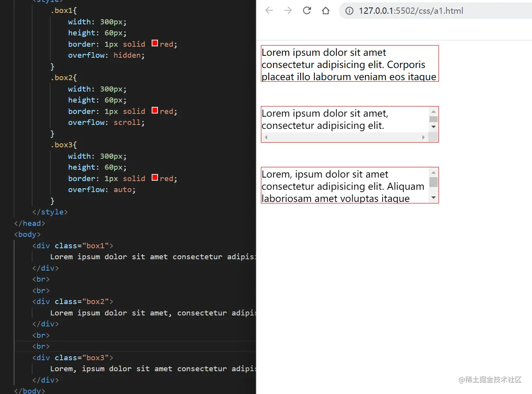Click vertical scrollbar thumb in second box
The width and height of the screenshot is (532, 394).
(x=433, y=119)
